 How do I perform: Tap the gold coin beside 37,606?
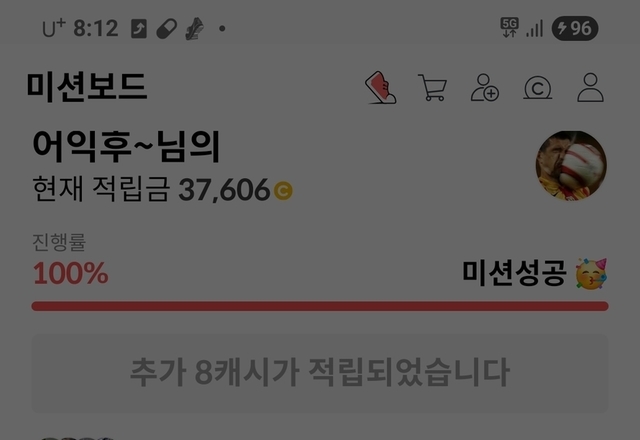(x=283, y=191)
